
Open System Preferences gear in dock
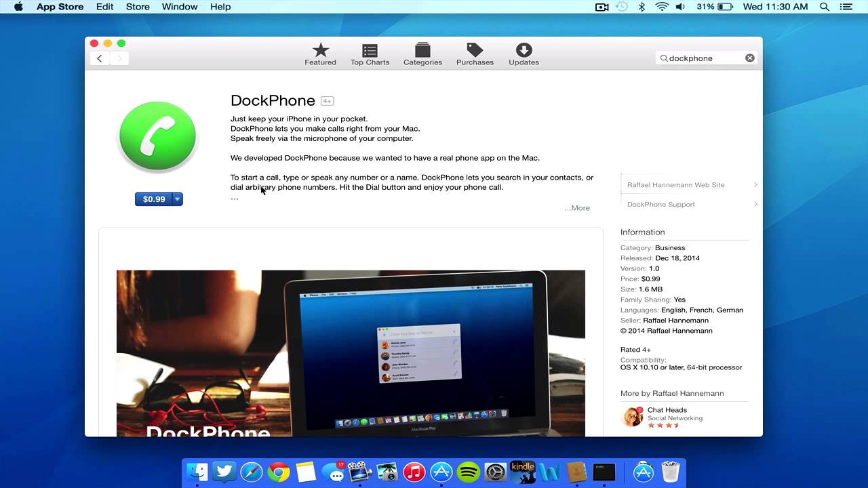tap(496, 472)
